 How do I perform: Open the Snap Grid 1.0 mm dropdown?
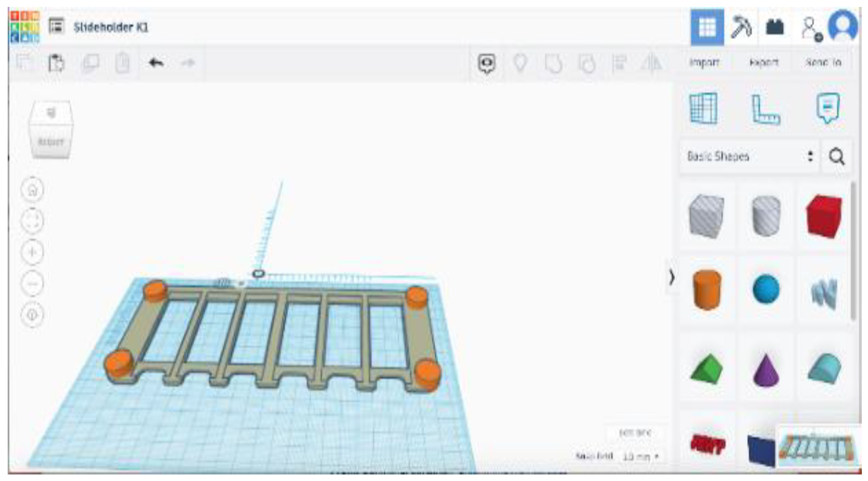[x=641, y=456]
